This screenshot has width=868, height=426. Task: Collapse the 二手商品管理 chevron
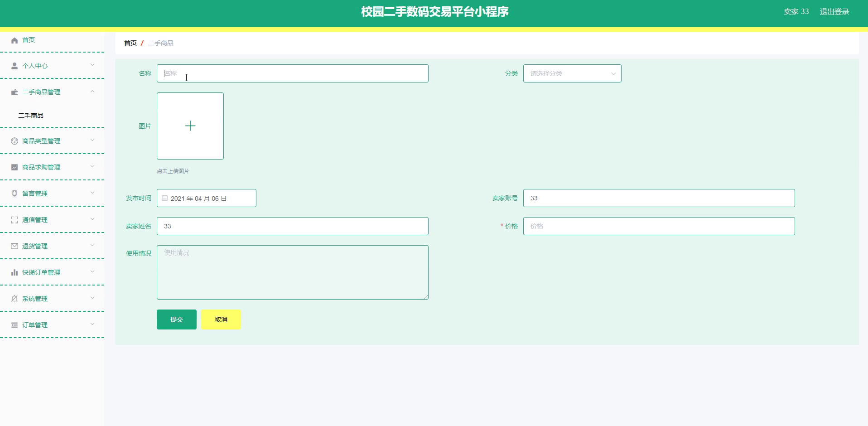(92, 91)
